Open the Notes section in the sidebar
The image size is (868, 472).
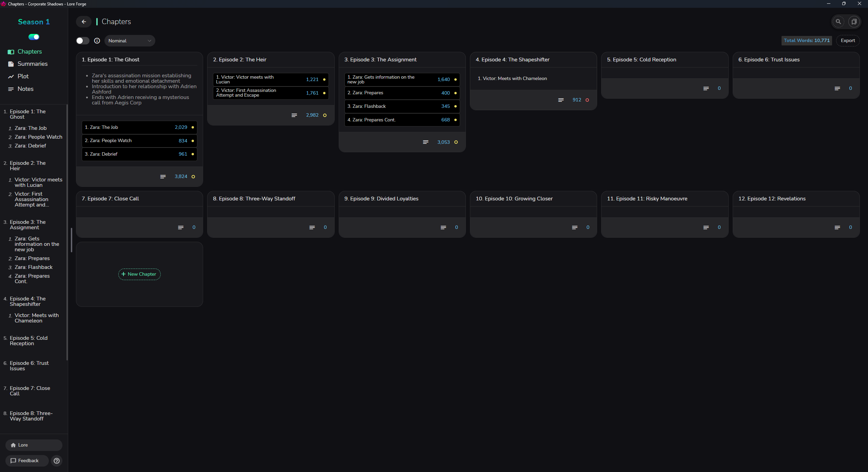click(x=25, y=89)
